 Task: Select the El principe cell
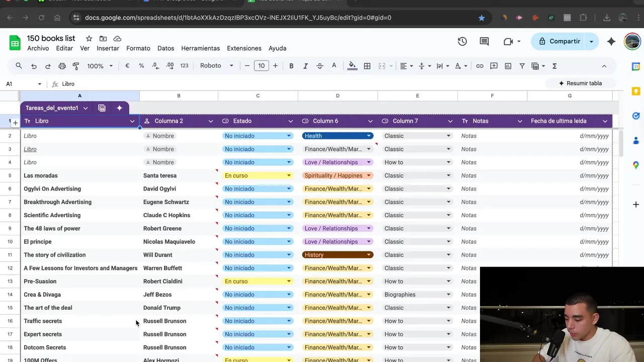79,242
